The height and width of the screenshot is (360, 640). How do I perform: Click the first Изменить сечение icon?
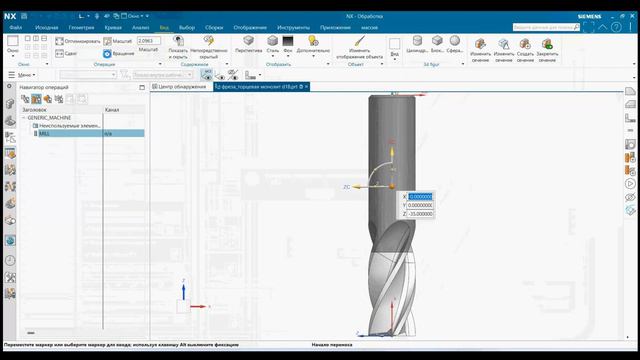click(x=480, y=44)
